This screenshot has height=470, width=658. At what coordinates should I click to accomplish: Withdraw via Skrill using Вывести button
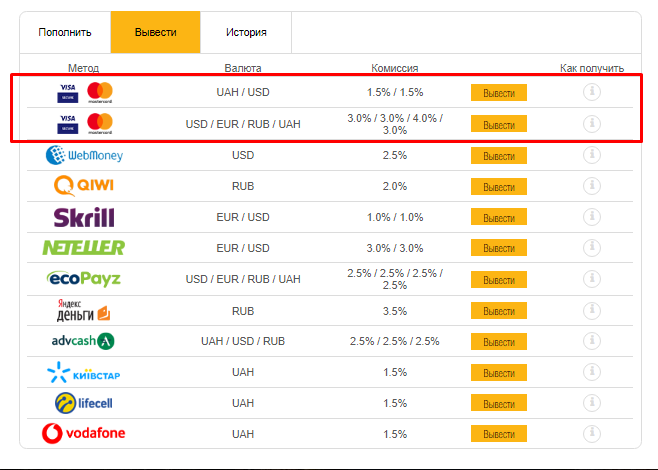(498, 218)
